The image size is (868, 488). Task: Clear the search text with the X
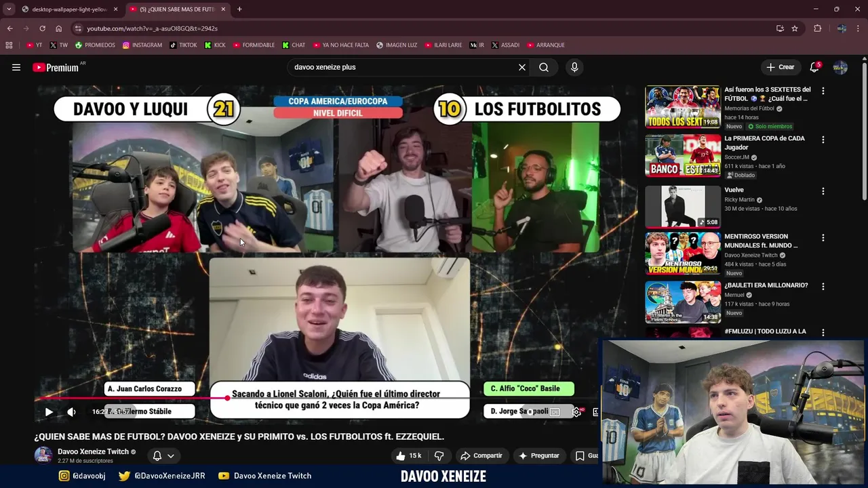pyautogui.click(x=522, y=67)
